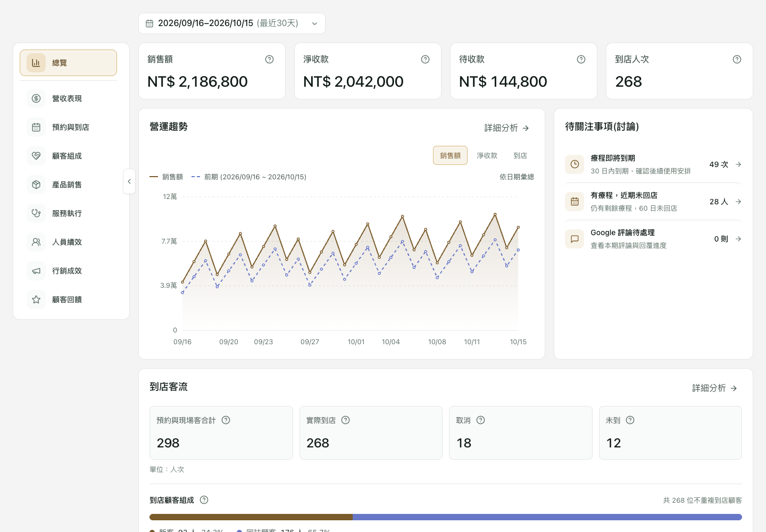Click the brown new-customer bar segment

click(x=251, y=517)
